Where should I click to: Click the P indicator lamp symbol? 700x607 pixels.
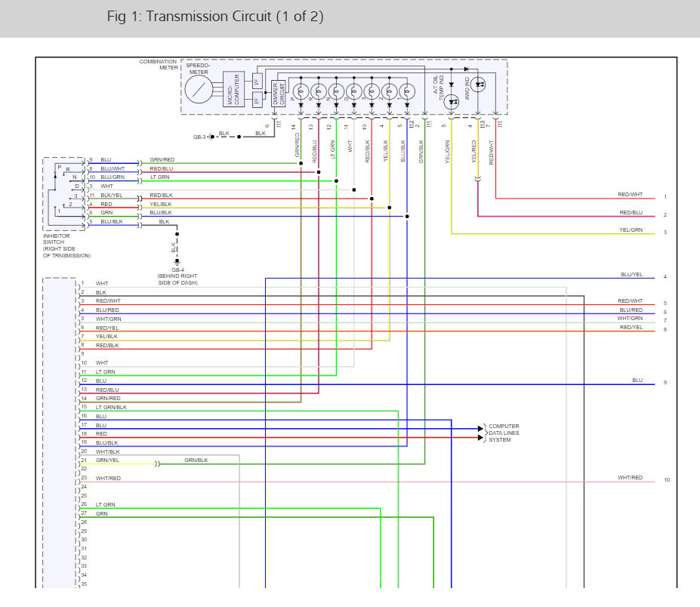tap(301, 92)
